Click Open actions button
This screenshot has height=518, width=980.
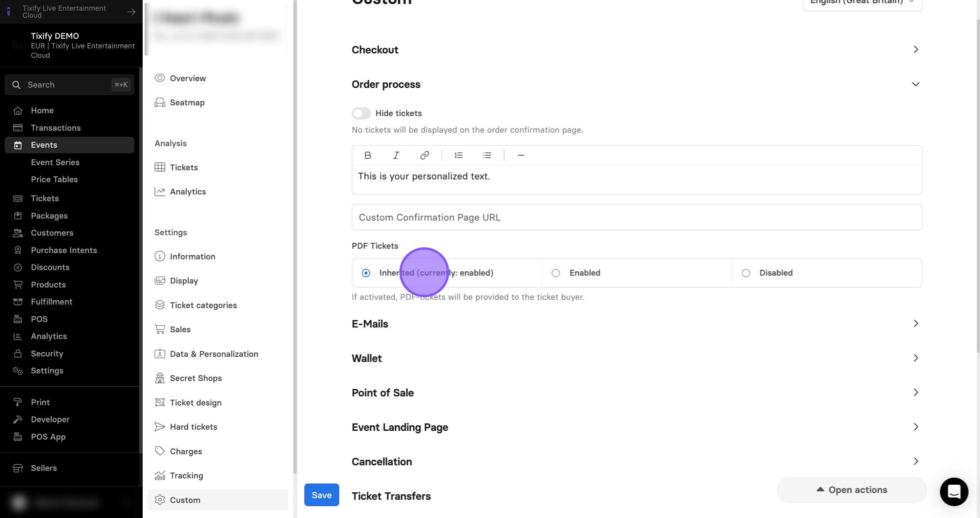coord(852,490)
